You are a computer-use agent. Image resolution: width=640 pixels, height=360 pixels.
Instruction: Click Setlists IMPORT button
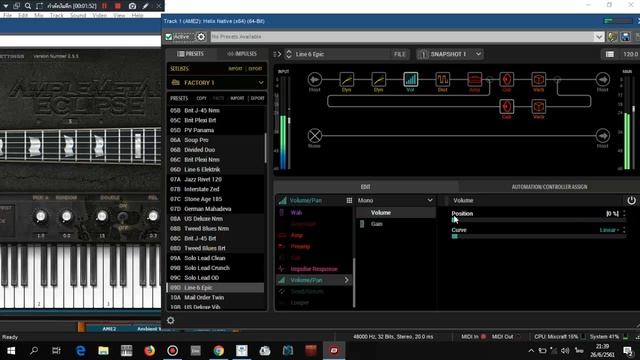(x=235, y=69)
